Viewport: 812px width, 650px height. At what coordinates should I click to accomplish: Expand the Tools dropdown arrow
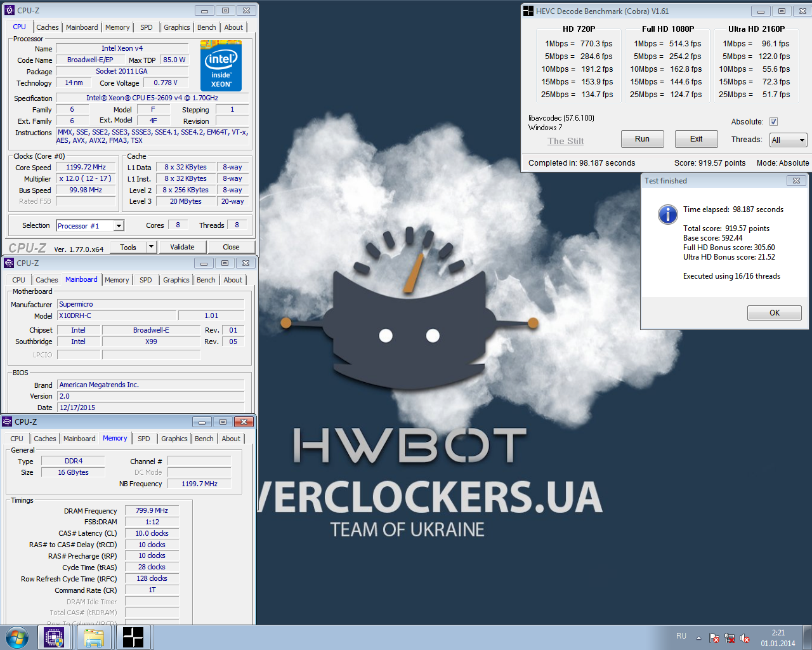click(x=151, y=247)
